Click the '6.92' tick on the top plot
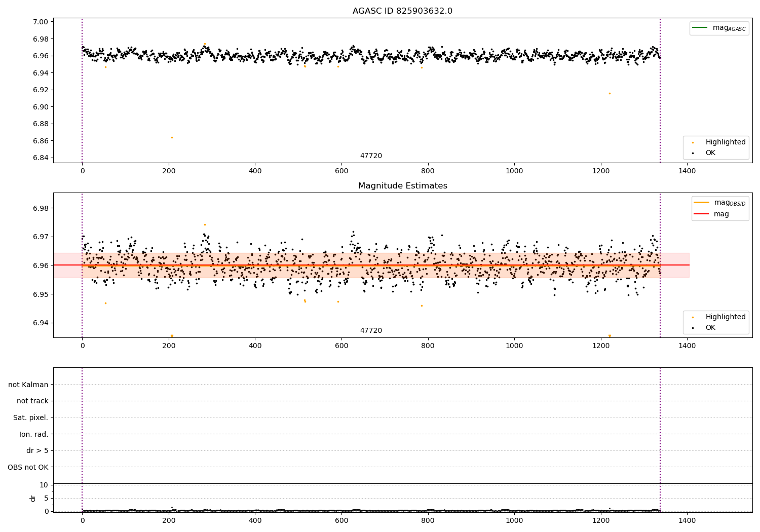Viewport: 760px width, 532px height. [x=41, y=90]
